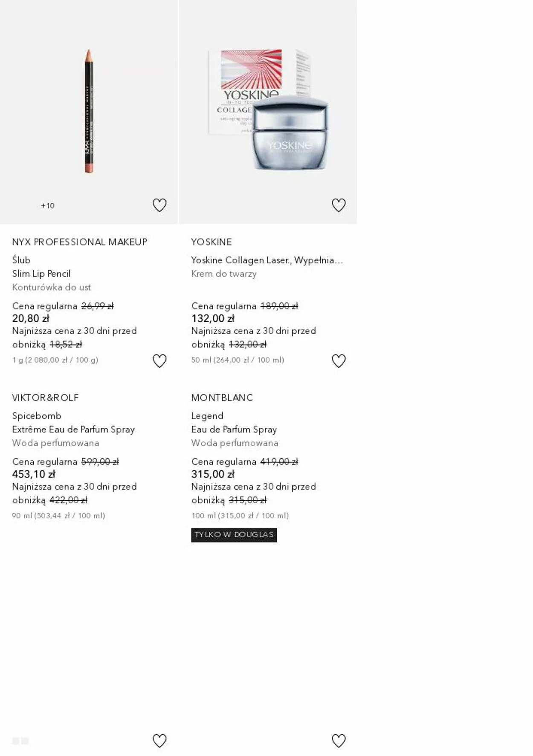Open the NYX PROFESSIONAL MAKEUP brand name
Screen dimensions: 533x756
pos(79,242)
